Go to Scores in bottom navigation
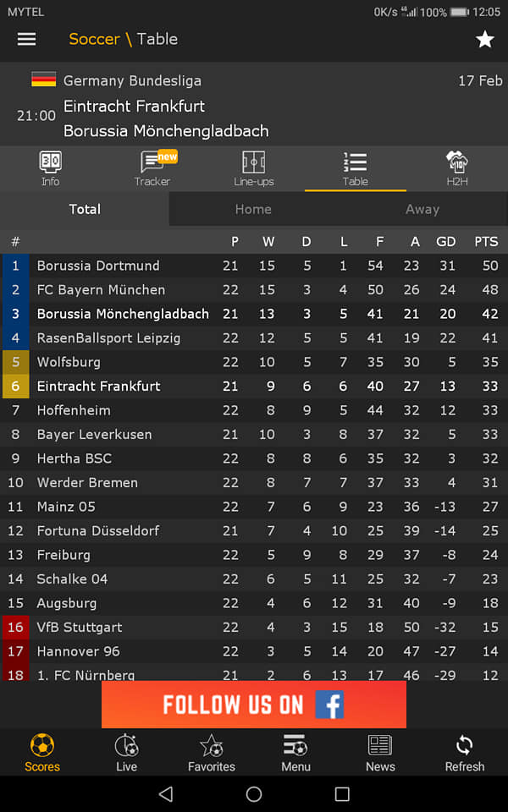This screenshot has height=812, width=508. (x=42, y=753)
